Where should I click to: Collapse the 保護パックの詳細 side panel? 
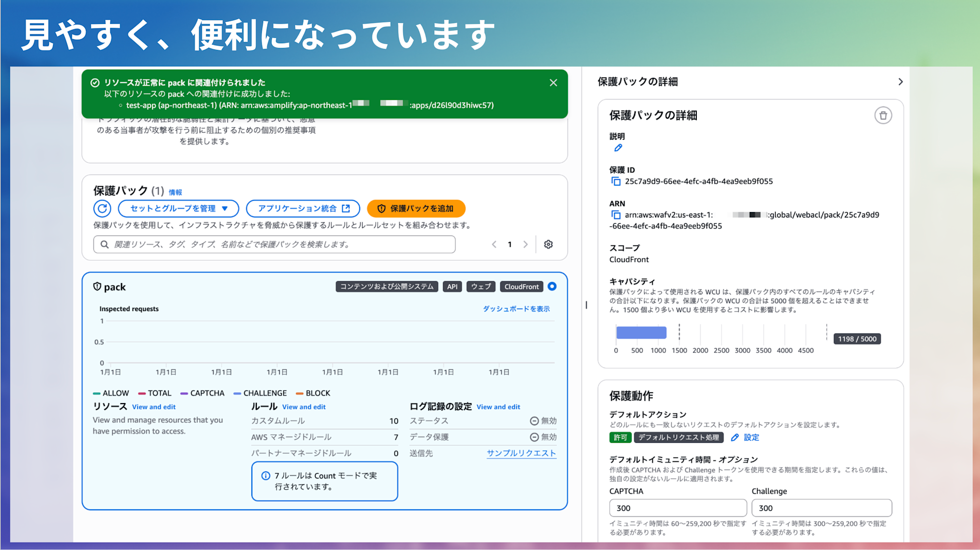point(900,82)
